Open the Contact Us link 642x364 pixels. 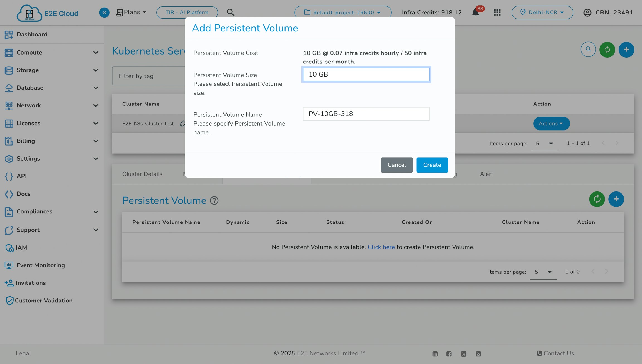(555, 353)
